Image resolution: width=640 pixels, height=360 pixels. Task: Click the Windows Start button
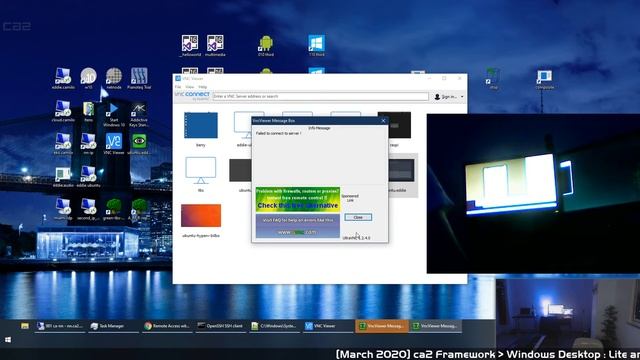[8, 340]
